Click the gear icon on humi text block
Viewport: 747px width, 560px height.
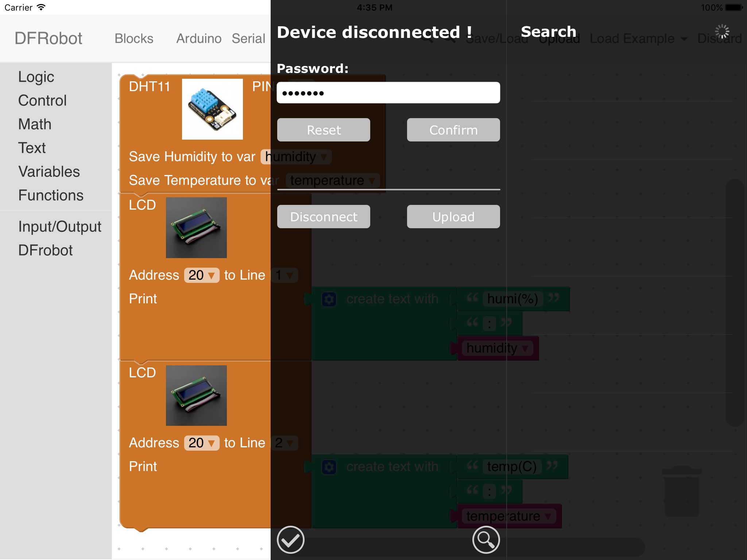(x=329, y=299)
